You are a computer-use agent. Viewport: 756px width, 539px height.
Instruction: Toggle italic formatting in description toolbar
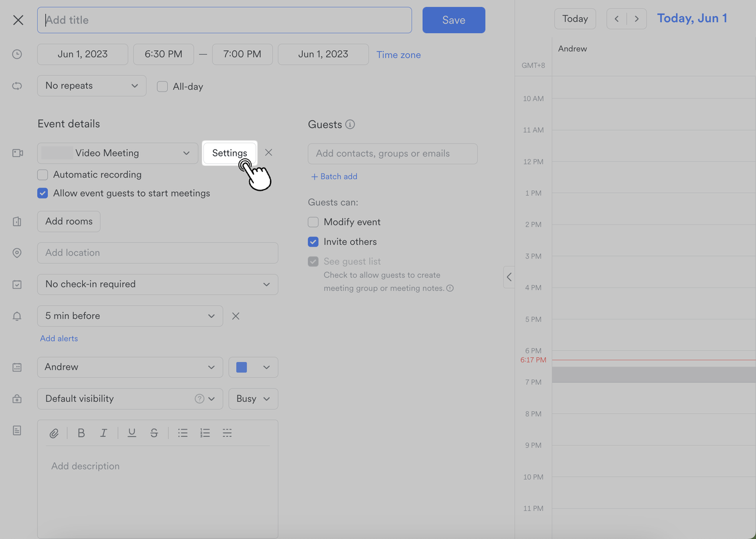pyautogui.click(x=103, y=433)
